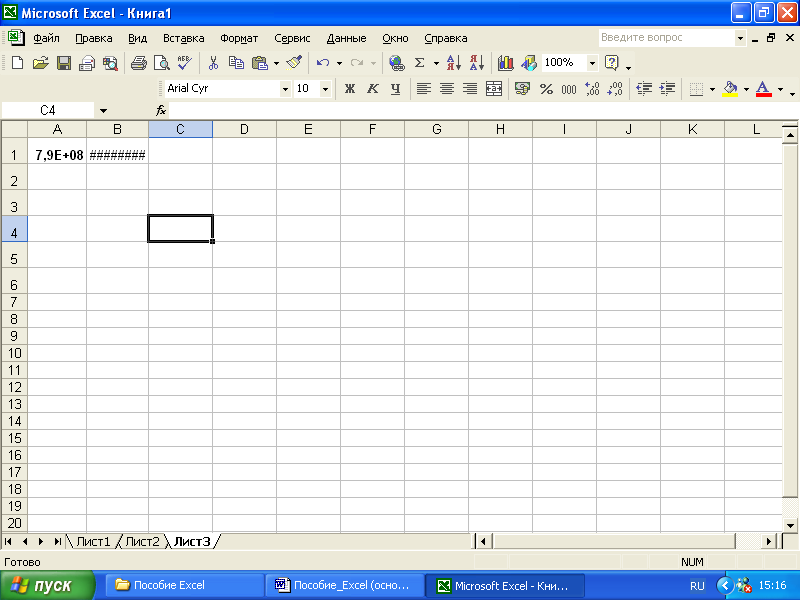Click the Пуск Start button
The width and height of the screenshot is (800, 600).
47,586
